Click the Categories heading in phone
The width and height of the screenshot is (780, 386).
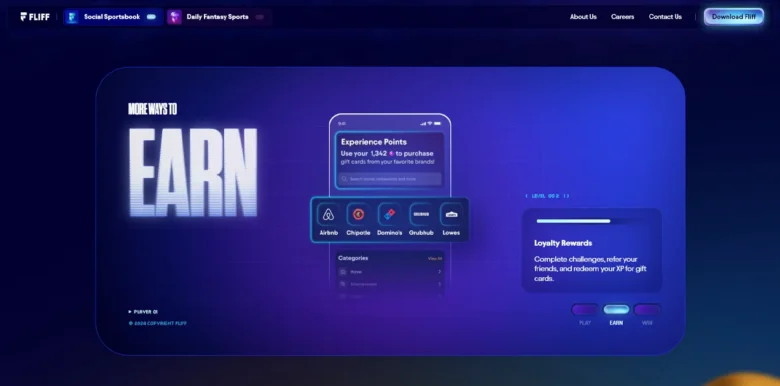click(353, 258)
